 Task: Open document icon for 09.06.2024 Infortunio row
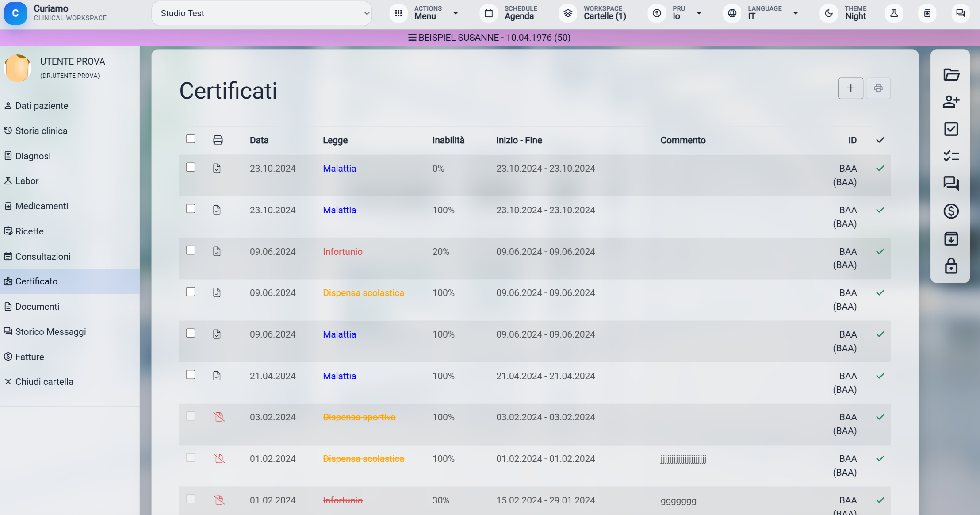pyautogui.click(x=217, y=251)
